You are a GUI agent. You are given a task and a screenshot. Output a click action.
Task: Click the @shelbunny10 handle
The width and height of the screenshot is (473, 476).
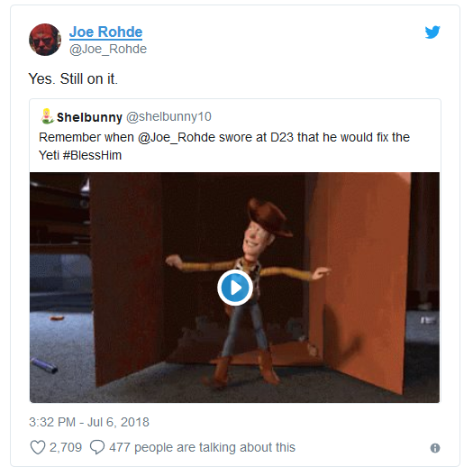[168, 116]
